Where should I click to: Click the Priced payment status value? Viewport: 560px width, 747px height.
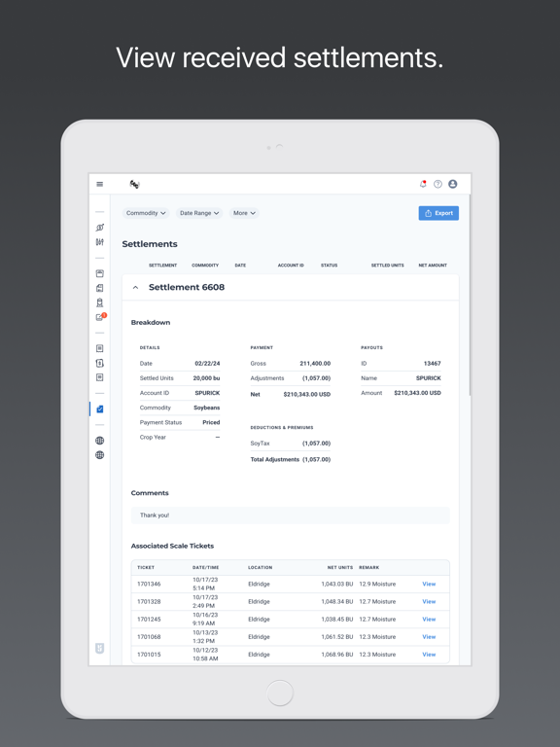pyautogui.click(x=211, y=422)
